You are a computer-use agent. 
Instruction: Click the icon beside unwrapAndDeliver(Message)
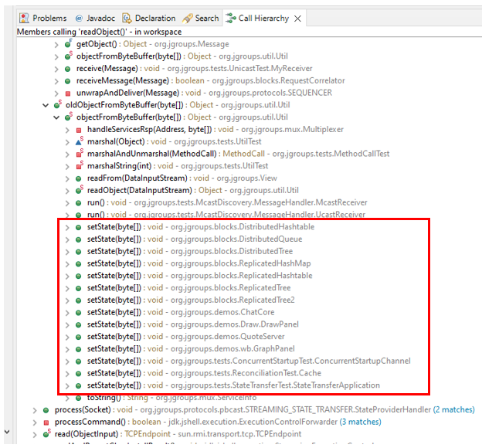68,93
